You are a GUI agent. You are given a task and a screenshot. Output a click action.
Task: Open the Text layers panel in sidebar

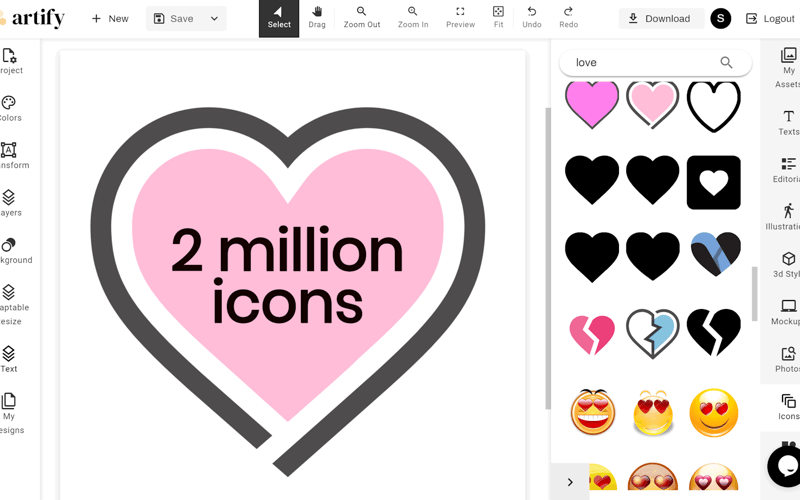click(x=9, y=360)
